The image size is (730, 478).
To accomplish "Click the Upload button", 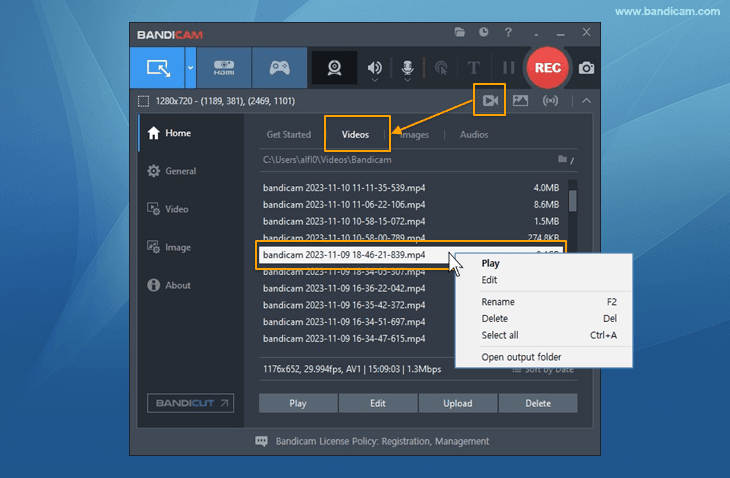I will [x=458, y=404].
